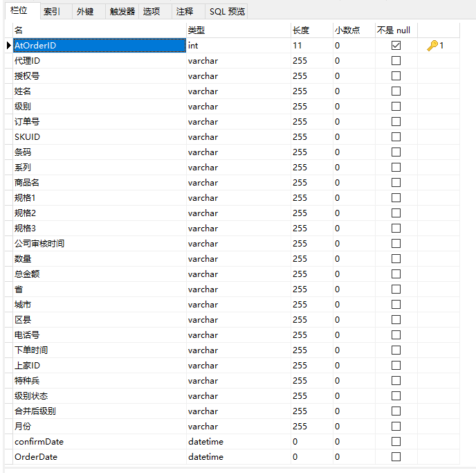This screenshot has height=473, width=476.
Task: Enable not null for 姓名
Action: (x=396, y=91)
